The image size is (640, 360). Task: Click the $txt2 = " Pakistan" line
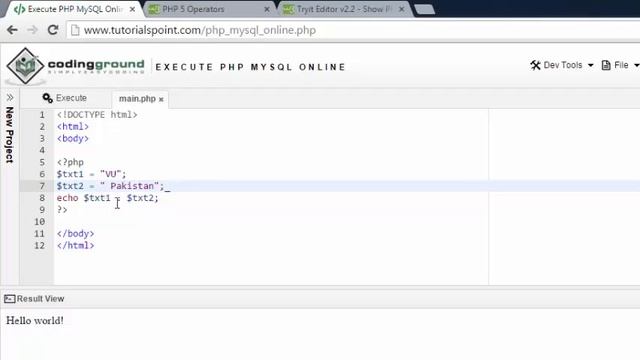click(x=110, y=186)
